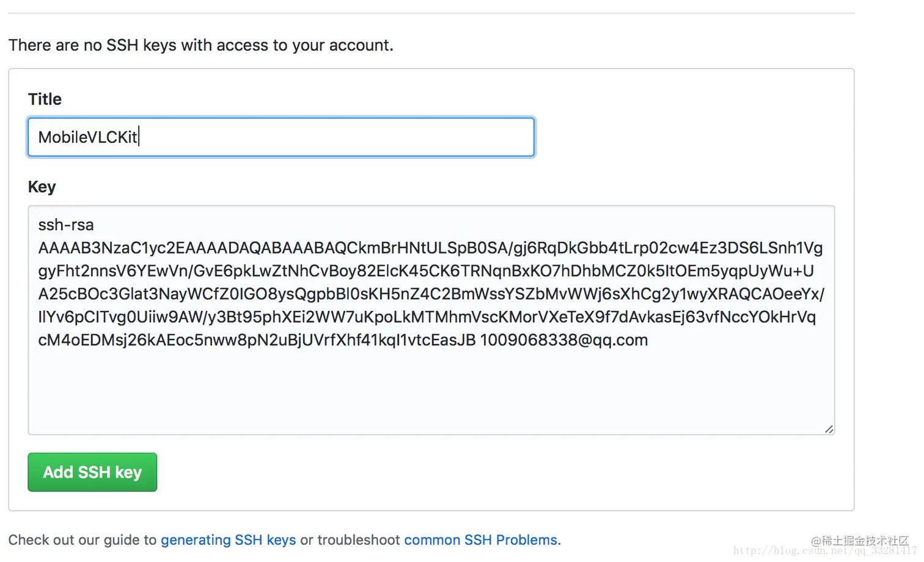The image size is (924, 562).
Task: Click the bold Key label
Action: click(42, 186)
